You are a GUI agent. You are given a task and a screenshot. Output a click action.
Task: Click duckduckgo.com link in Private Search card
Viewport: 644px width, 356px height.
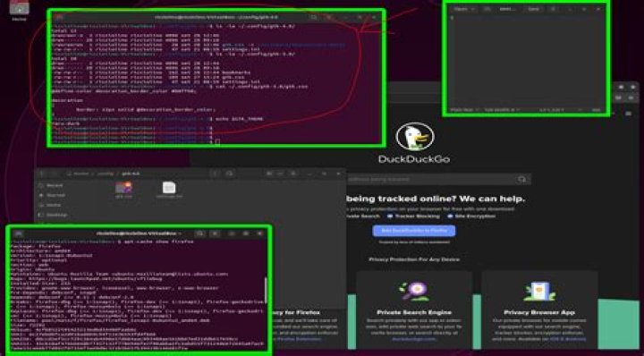(413, 339)
